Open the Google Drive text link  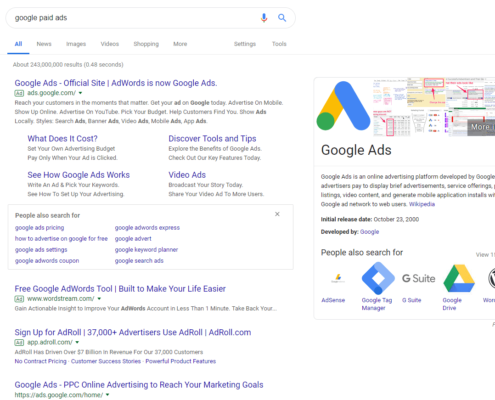coord(452,304)
